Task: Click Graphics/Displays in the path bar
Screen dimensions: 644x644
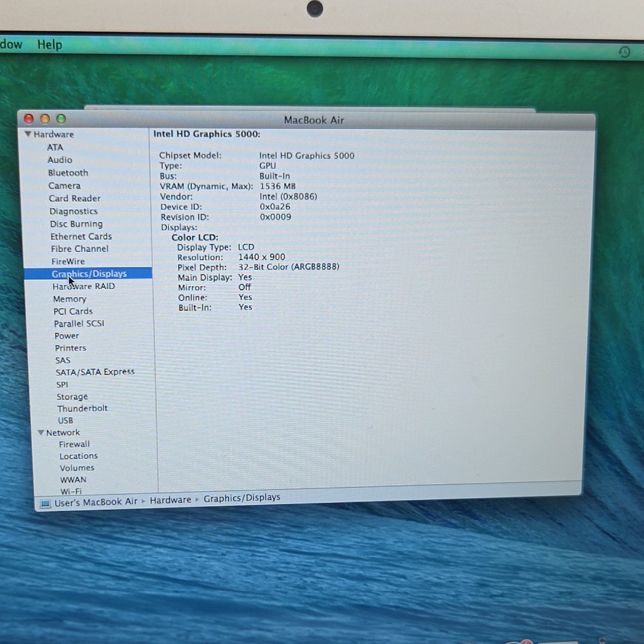Action: pyautogui.click(x=242, y=498)
